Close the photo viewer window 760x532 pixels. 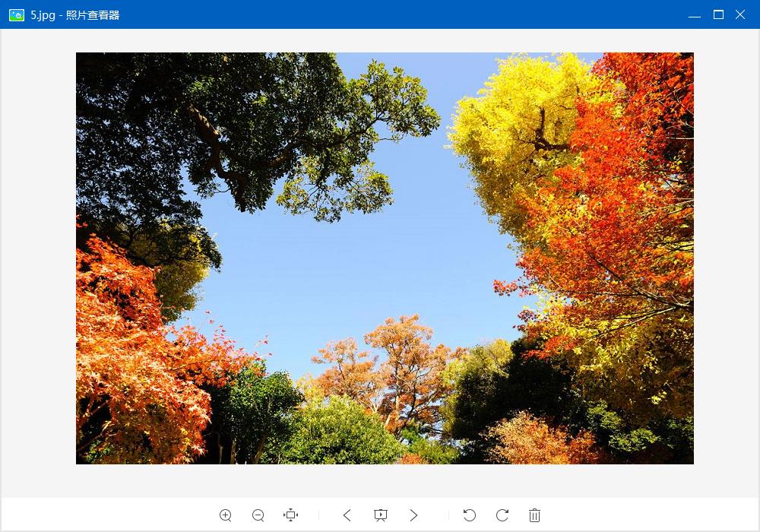[x=740, y=14]
